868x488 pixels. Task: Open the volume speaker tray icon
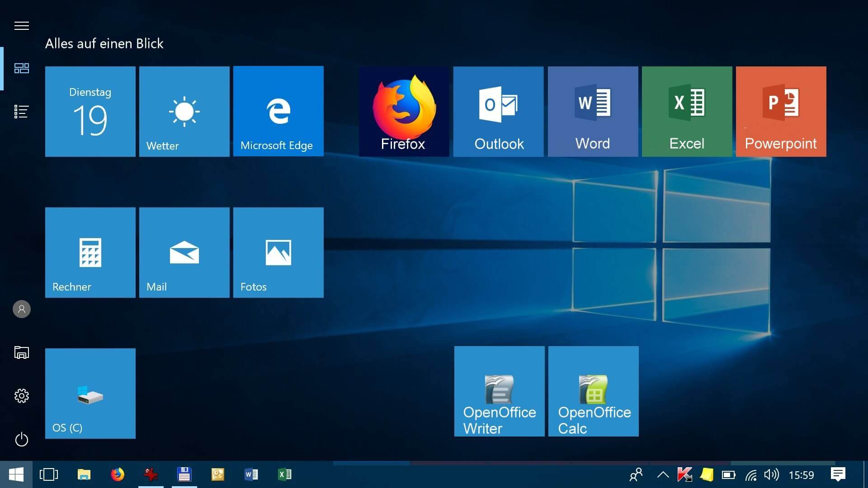point(772,474)
